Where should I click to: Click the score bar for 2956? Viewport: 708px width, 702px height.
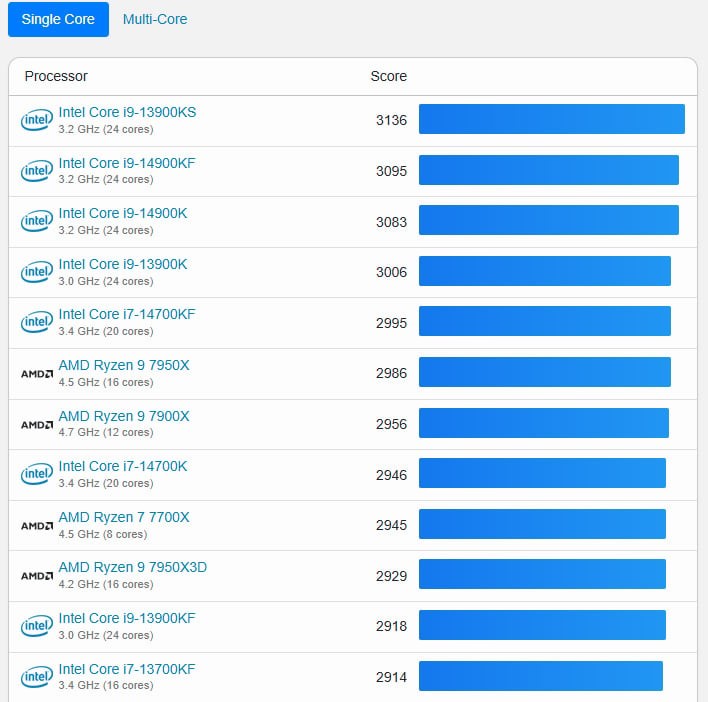tap(543, 423)
